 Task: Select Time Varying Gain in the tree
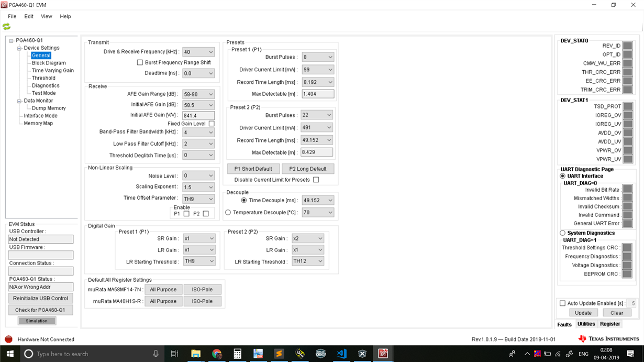click(53, 70)
